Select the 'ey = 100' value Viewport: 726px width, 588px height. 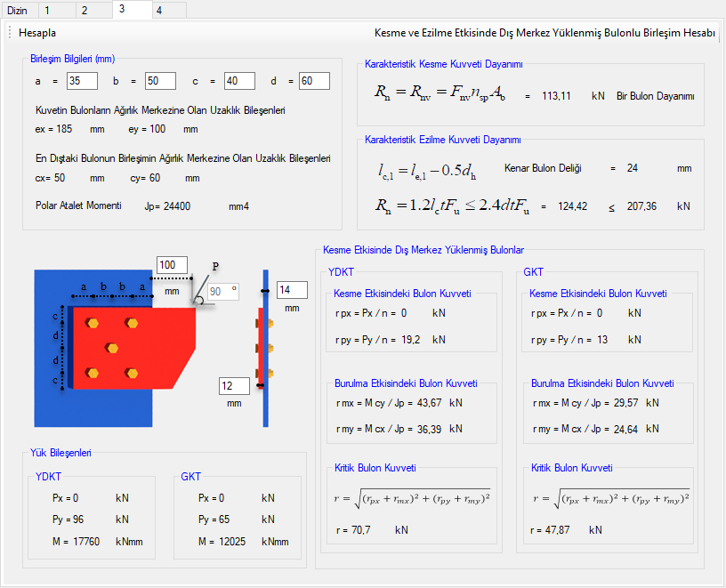[x=147, y=129]
